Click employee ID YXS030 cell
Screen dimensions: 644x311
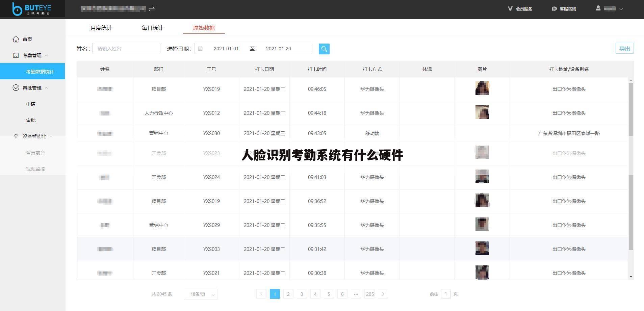point(211,133)
